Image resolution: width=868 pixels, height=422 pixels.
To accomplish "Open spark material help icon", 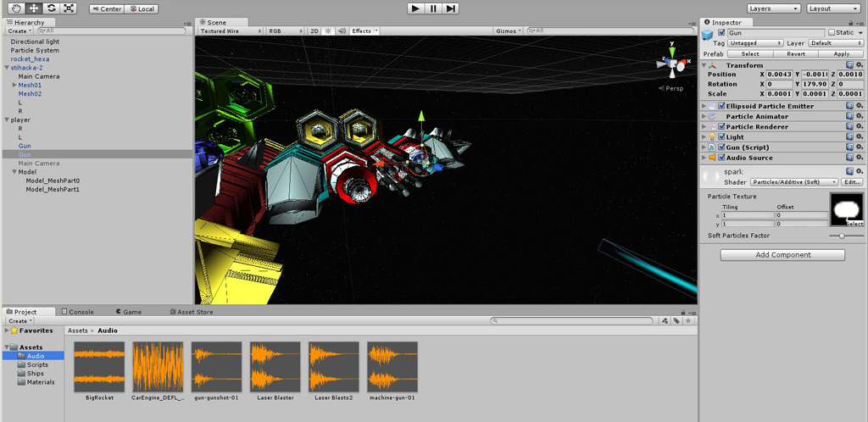I will point(849,171).
